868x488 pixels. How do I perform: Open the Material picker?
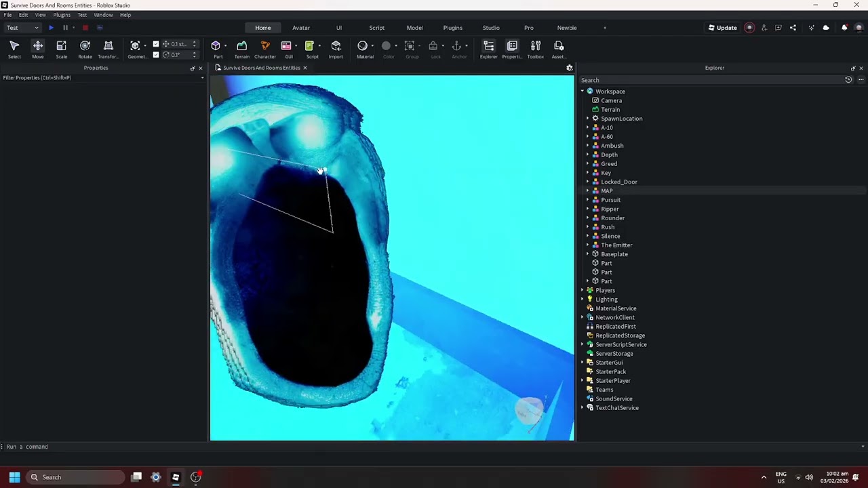click(x=363, y=49)
